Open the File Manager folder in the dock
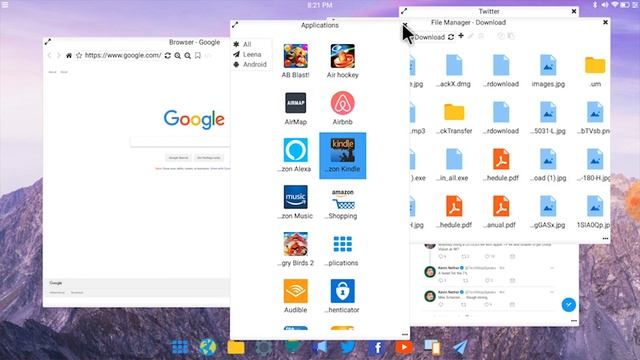 [x=236, y=347]
